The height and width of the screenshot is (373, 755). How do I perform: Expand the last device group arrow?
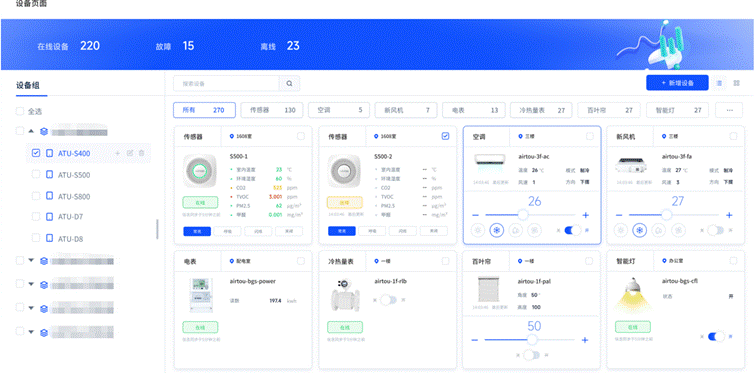(31, 331)
